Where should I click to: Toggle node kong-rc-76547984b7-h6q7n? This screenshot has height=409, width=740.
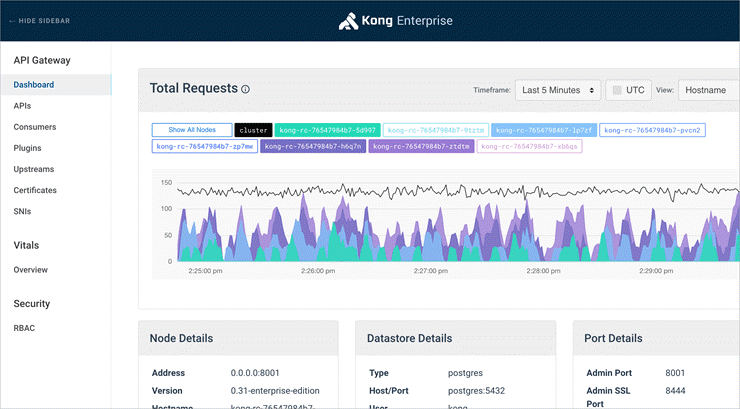tap(313, 146)
